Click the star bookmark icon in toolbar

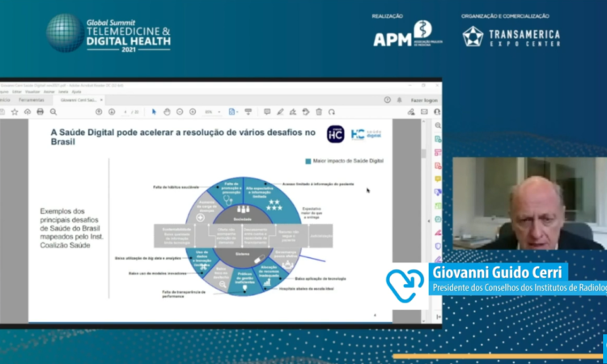[x=15, y=112]
